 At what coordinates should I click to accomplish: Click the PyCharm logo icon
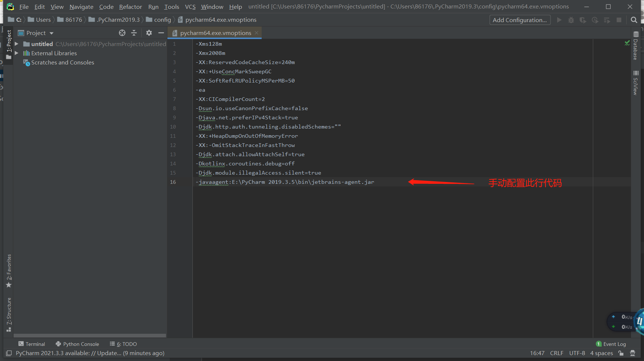click(10, 7)
